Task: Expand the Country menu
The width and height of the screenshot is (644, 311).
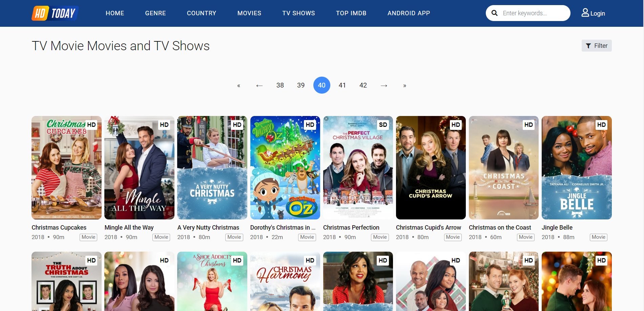Action: 201,13
